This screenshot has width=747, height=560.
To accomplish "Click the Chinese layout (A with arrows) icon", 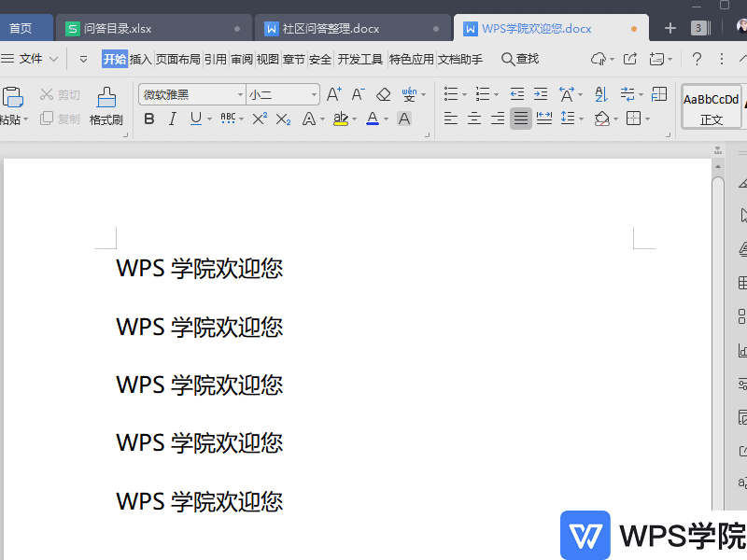I will tap(567, 94).
